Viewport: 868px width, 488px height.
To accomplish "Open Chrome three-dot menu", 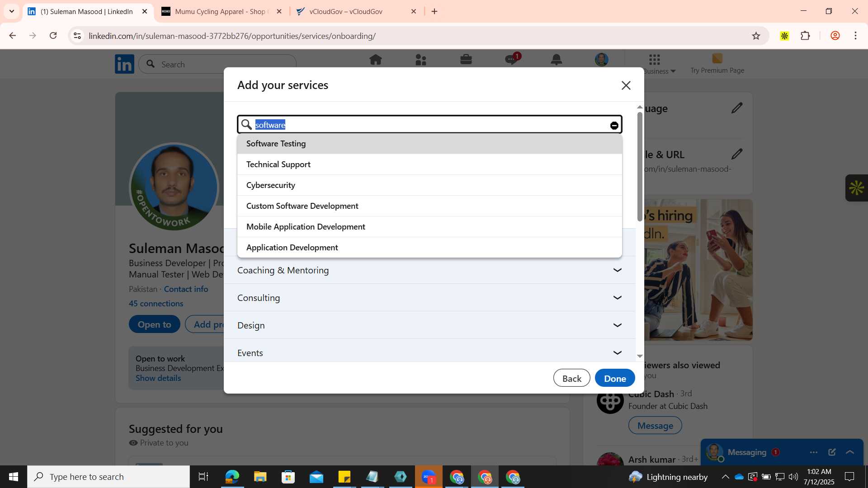I will (x=855, y=36).
